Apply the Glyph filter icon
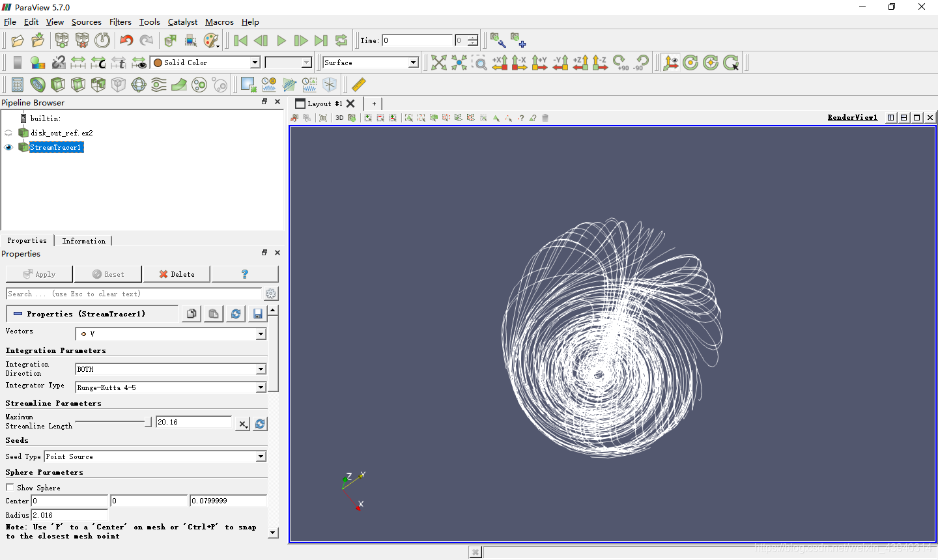Image resolution: width=938 pixels, height=560 pixels. 139,85
